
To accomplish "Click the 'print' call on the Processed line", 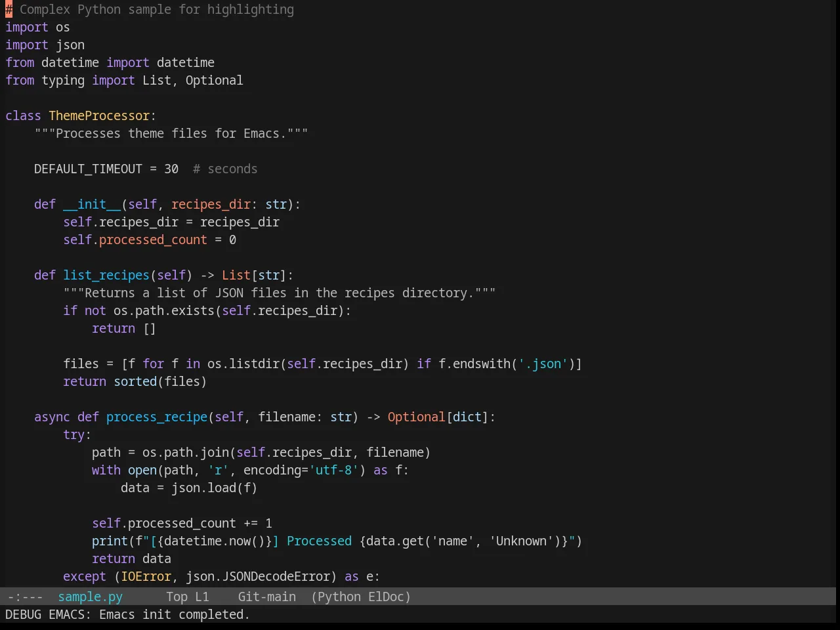I will [110, 541].
